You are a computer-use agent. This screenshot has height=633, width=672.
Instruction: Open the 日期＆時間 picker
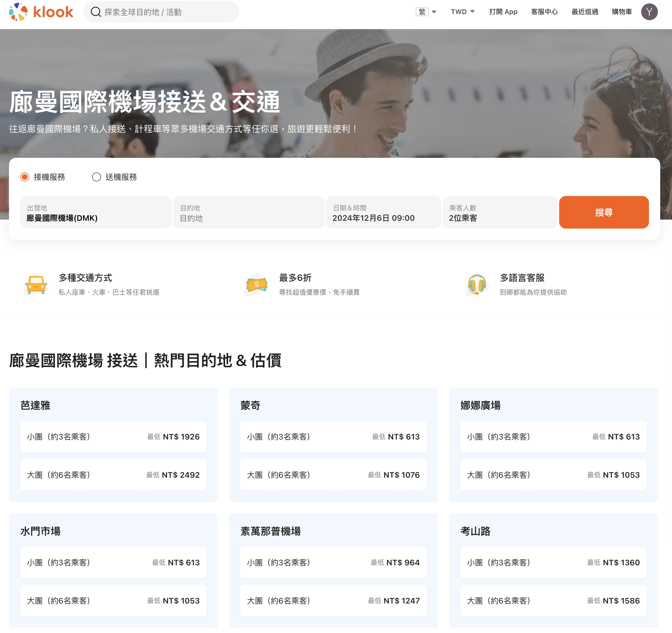pos(383,212)
